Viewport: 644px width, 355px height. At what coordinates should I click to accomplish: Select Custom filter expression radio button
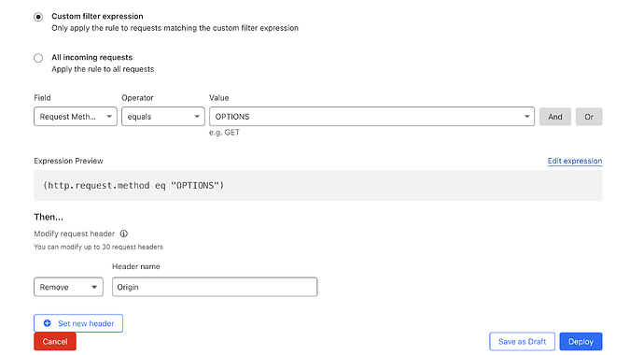point(38,17)
